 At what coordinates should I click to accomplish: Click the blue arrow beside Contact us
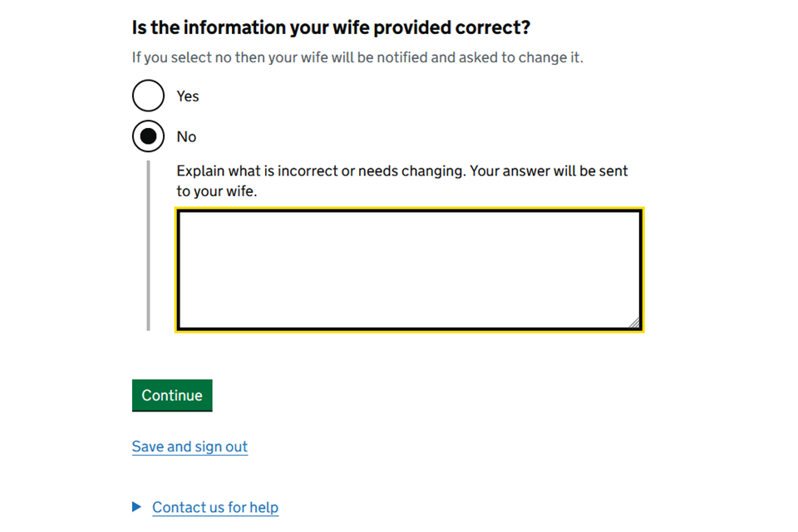coord(137,507)
